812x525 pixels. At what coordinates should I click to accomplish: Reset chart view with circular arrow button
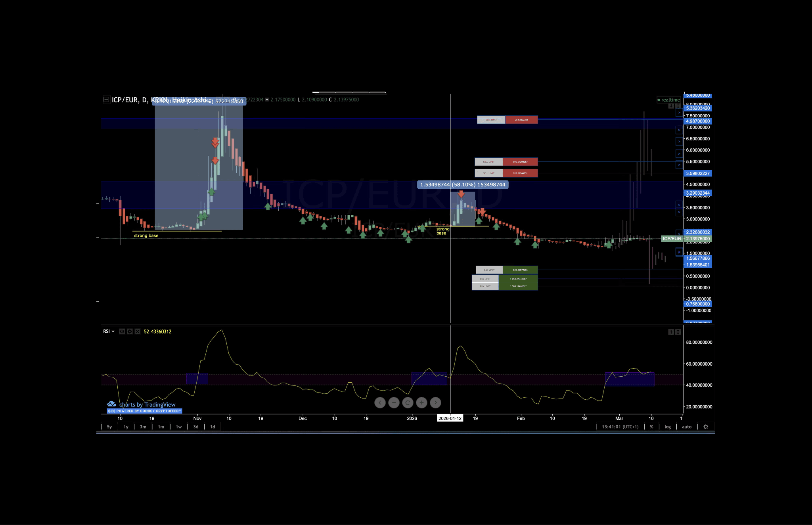(408, 403)
